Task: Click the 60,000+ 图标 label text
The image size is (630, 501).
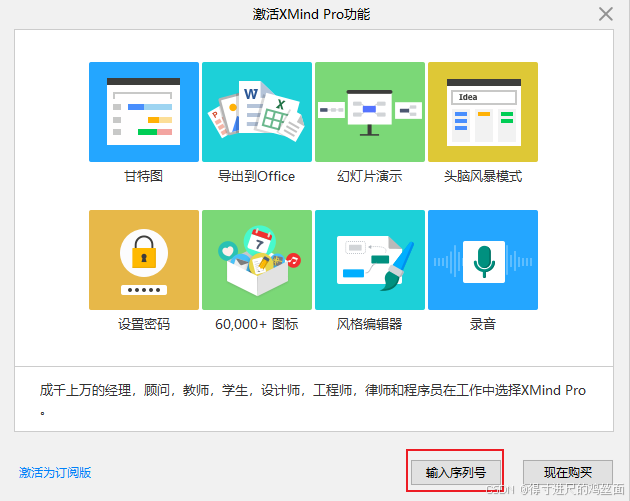Action: [257, 324]
